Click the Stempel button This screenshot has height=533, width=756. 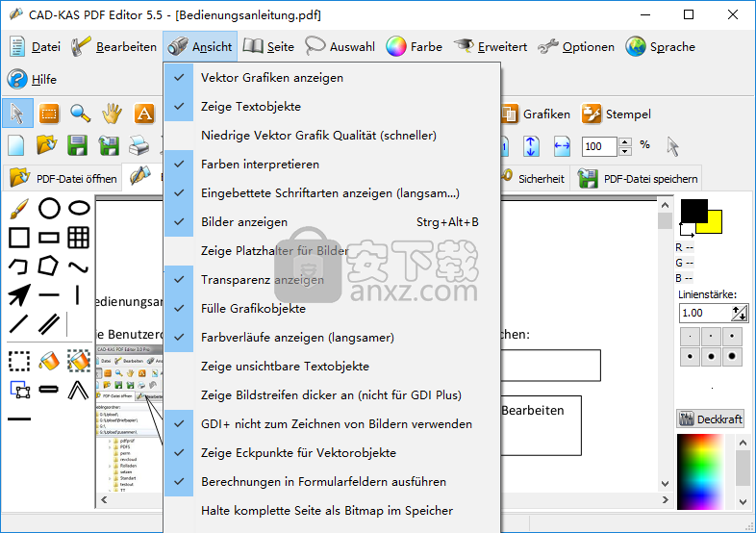pos(616,114)
